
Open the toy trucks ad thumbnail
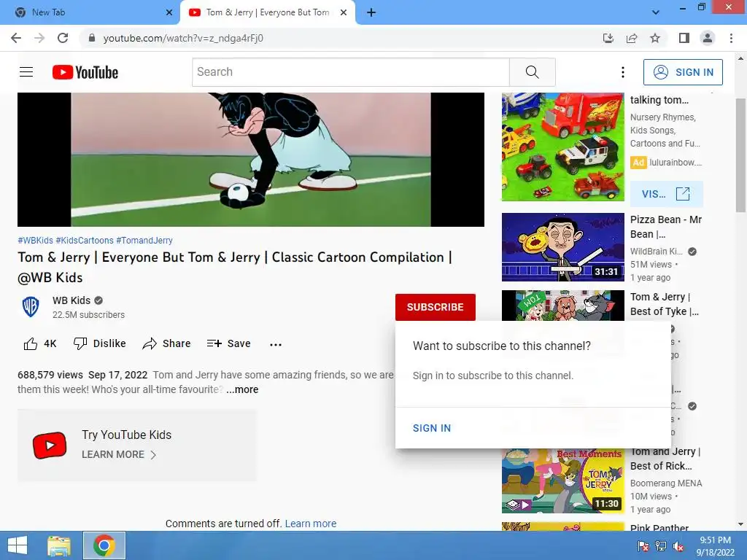pos(562,147)
